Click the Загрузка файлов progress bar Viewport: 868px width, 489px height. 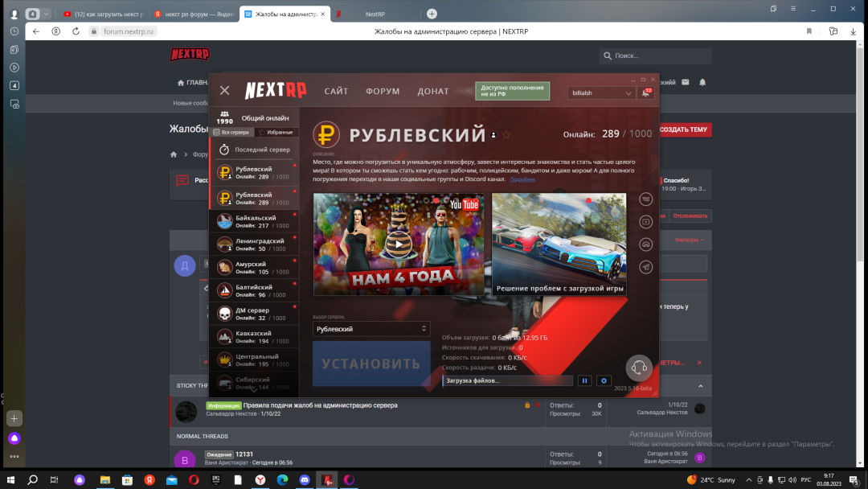508,380
